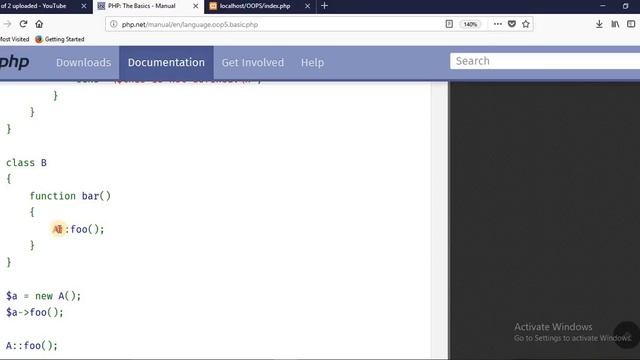Image resolution: width=640 pixels, height=360 pixels.
Task: Close the localhost/OOPS/index.php tab
Action: tap(307, 6)
